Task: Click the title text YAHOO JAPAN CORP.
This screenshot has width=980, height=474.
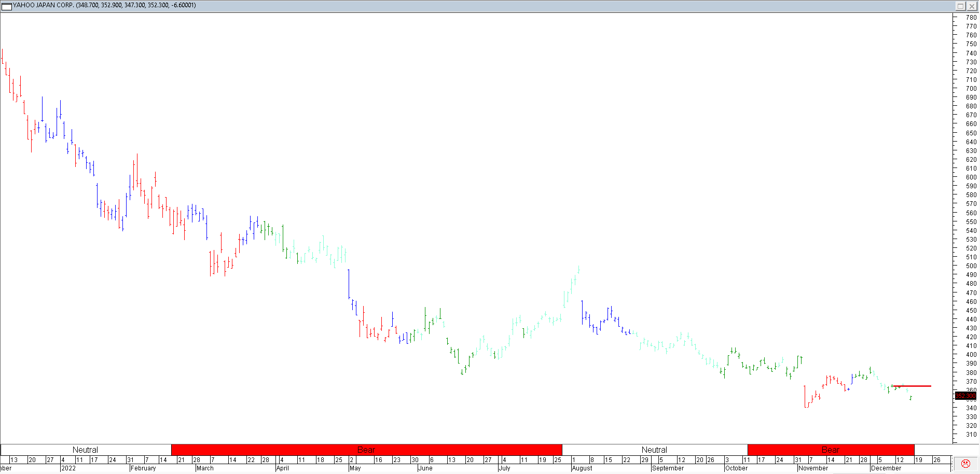Action: click(43, 5)
